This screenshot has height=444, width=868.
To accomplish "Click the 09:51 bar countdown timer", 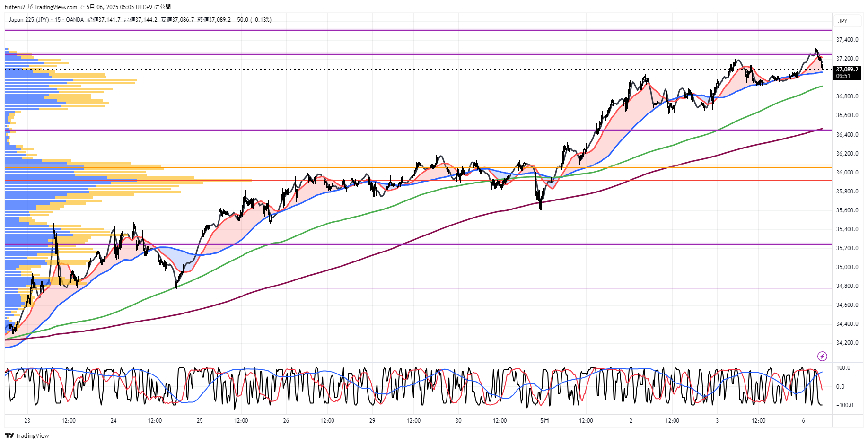I will click(x=843, y=76).
